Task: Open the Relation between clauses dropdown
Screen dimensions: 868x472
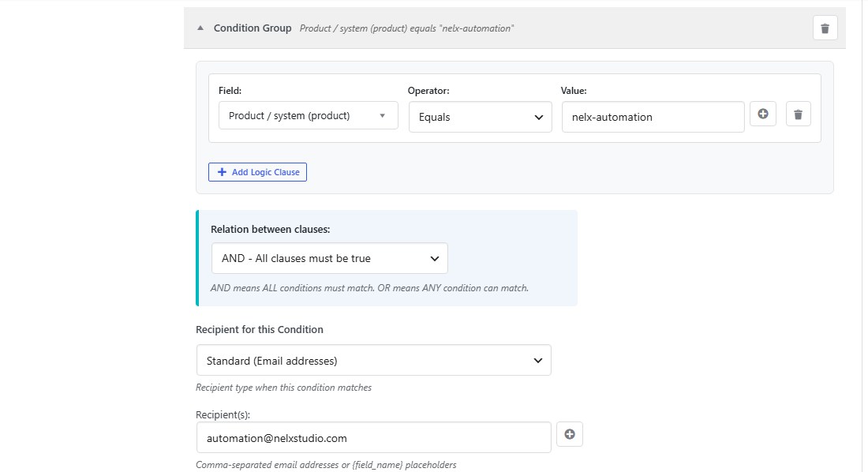Action: [x=329, y=258]
